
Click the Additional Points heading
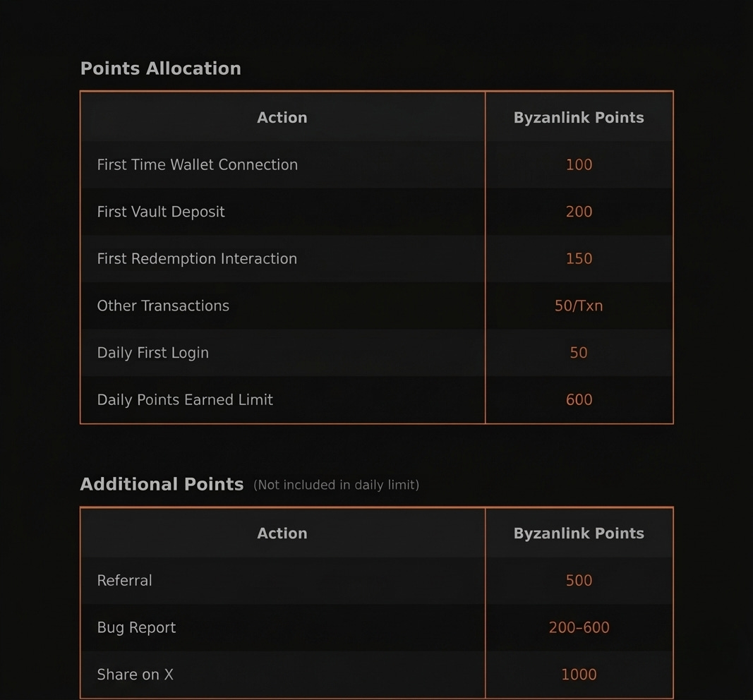point(162,485)
